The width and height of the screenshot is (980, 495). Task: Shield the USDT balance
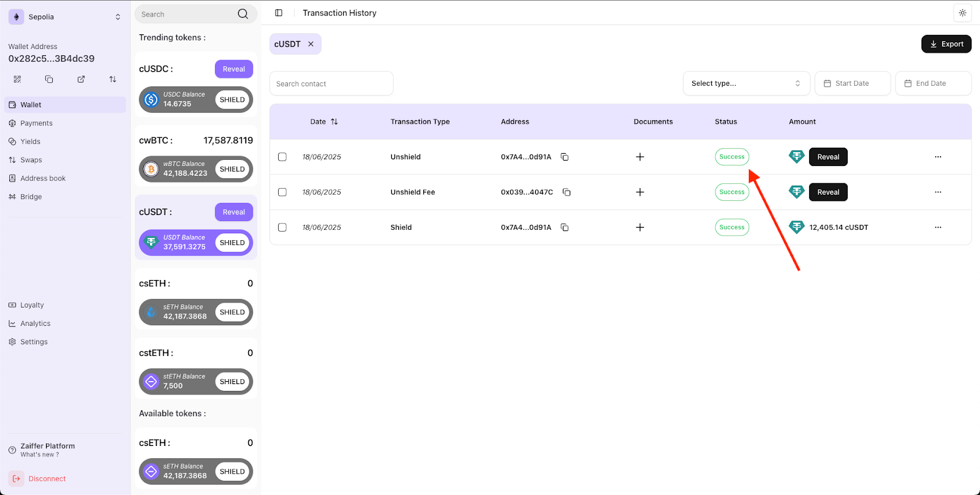[232, 243]
